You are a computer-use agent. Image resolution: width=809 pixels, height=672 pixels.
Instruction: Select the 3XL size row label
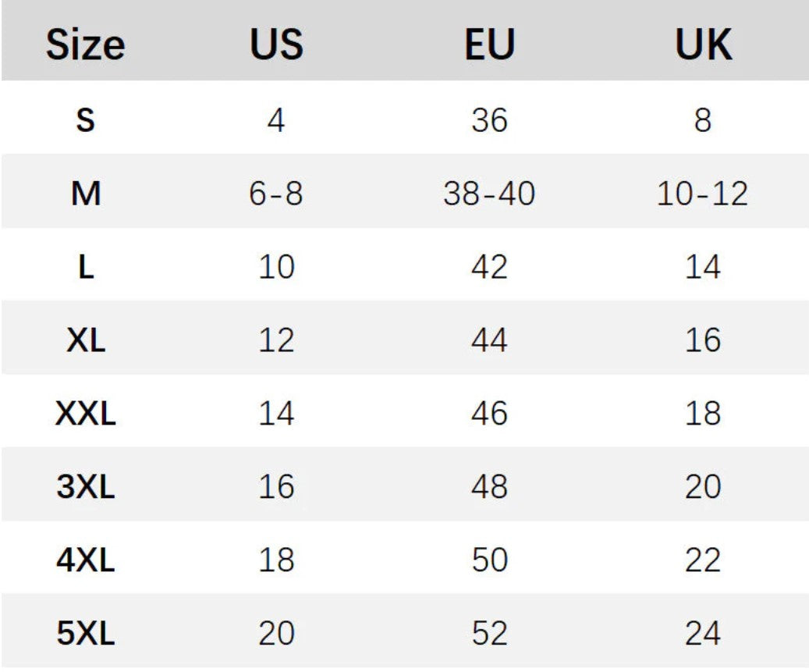tap(85, 487)
